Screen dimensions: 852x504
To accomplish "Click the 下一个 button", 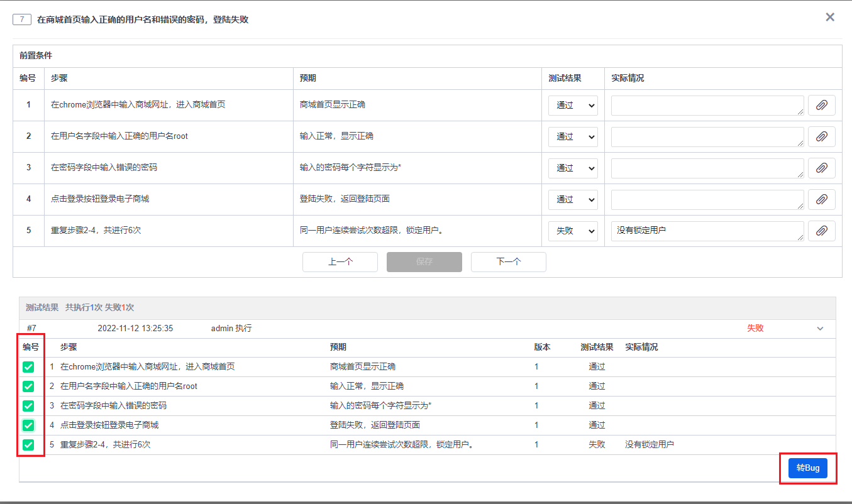I will tap(509, 262).
